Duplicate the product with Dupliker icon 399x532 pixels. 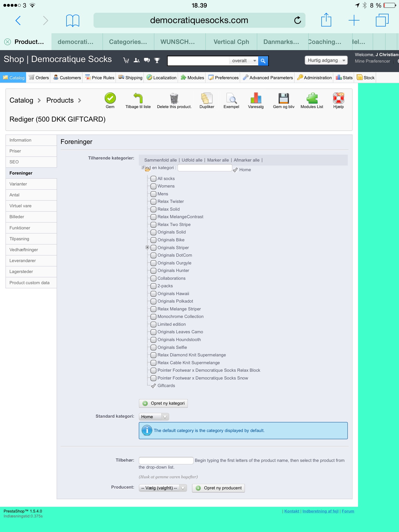click(x=207, y=98)
